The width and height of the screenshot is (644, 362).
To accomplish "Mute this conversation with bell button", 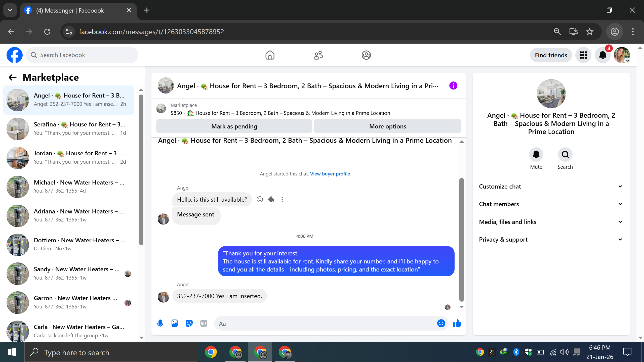I will tap(536, 154).
